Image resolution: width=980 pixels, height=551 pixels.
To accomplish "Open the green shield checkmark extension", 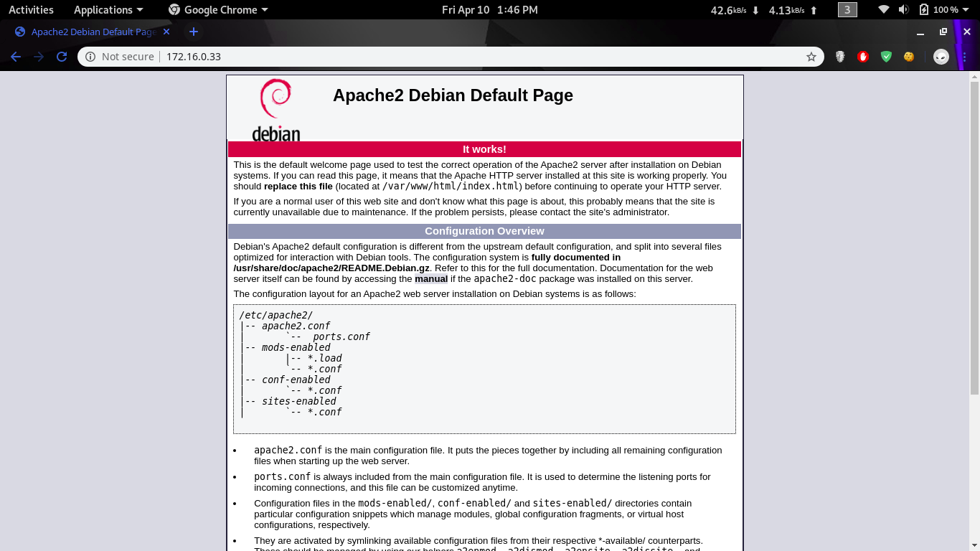I will point(886,57).
